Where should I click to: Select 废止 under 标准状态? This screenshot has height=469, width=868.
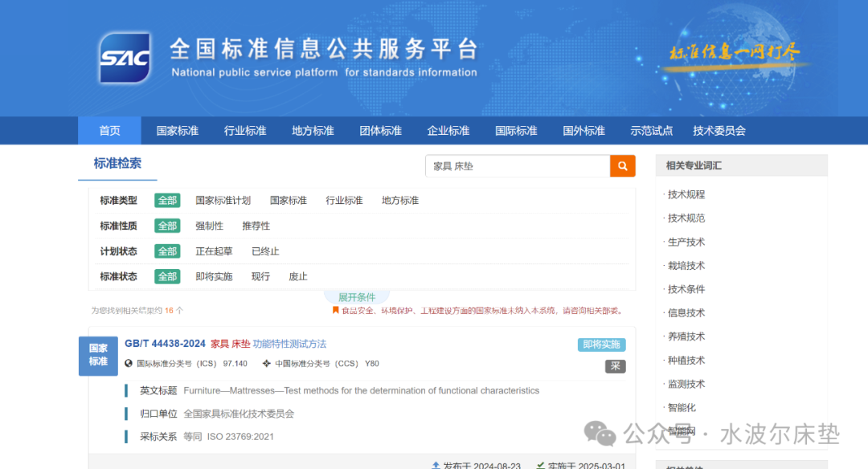(x=297, y=276)
